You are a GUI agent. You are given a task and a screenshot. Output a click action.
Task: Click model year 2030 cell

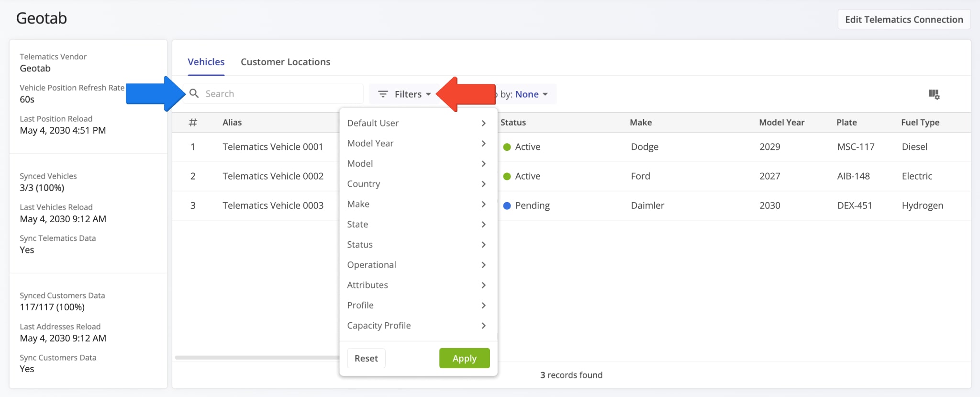769,205
